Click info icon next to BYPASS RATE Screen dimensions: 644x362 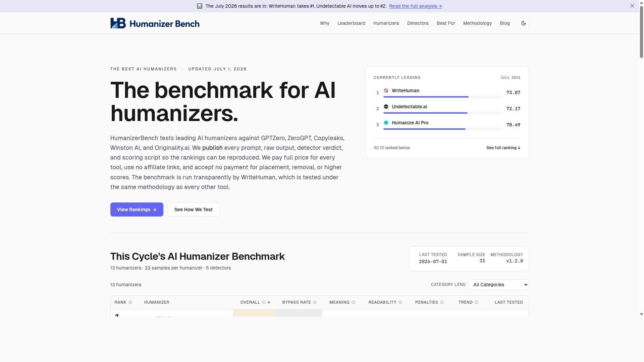pyautogui.click(x=315, y=302)
